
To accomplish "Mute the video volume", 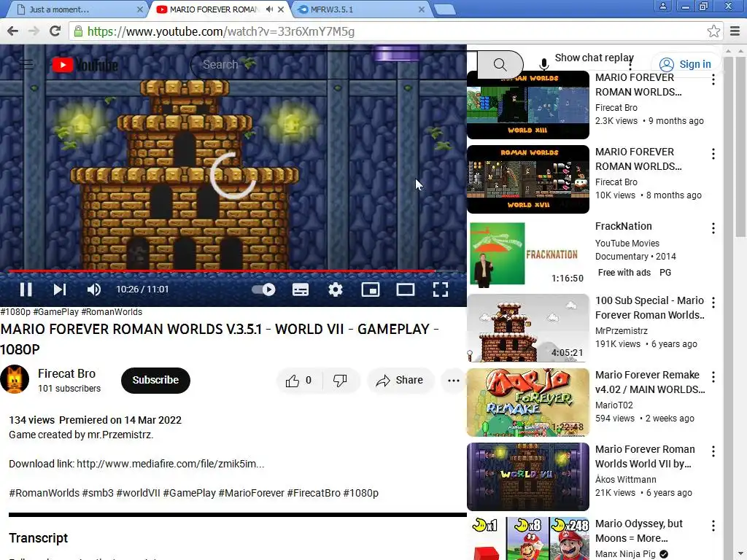I will tap(94, 289).
